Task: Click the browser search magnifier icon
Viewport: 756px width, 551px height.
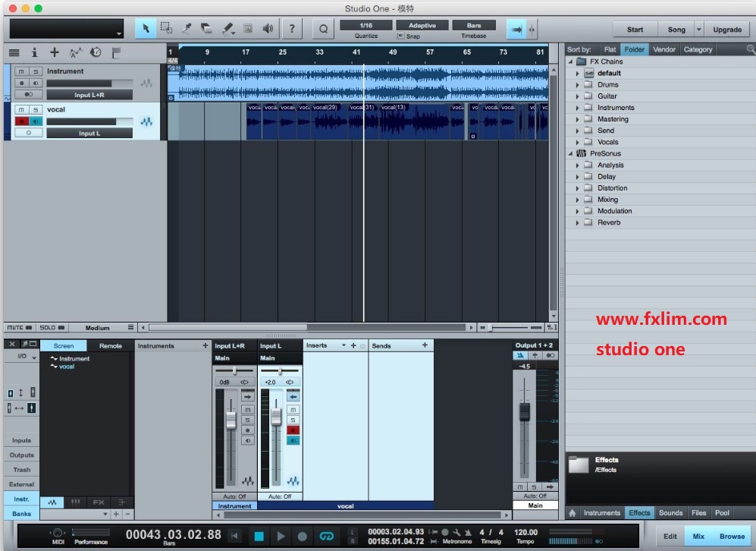Action: 750,49
